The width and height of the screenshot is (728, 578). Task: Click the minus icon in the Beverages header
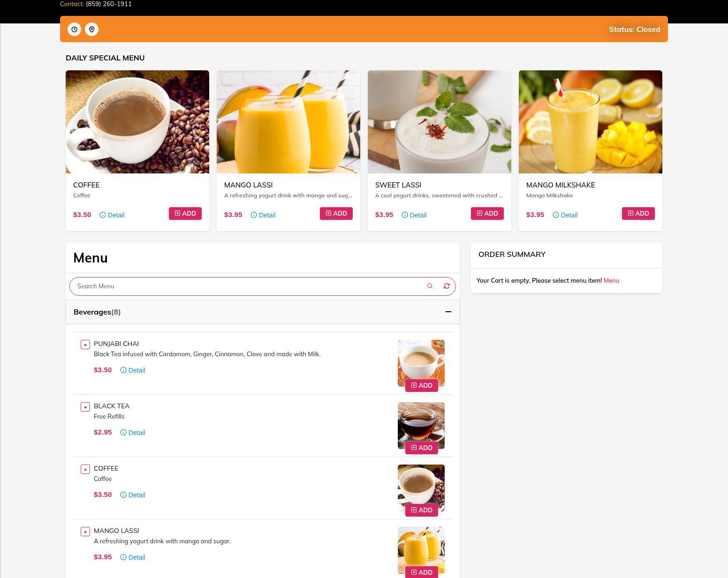448,312
